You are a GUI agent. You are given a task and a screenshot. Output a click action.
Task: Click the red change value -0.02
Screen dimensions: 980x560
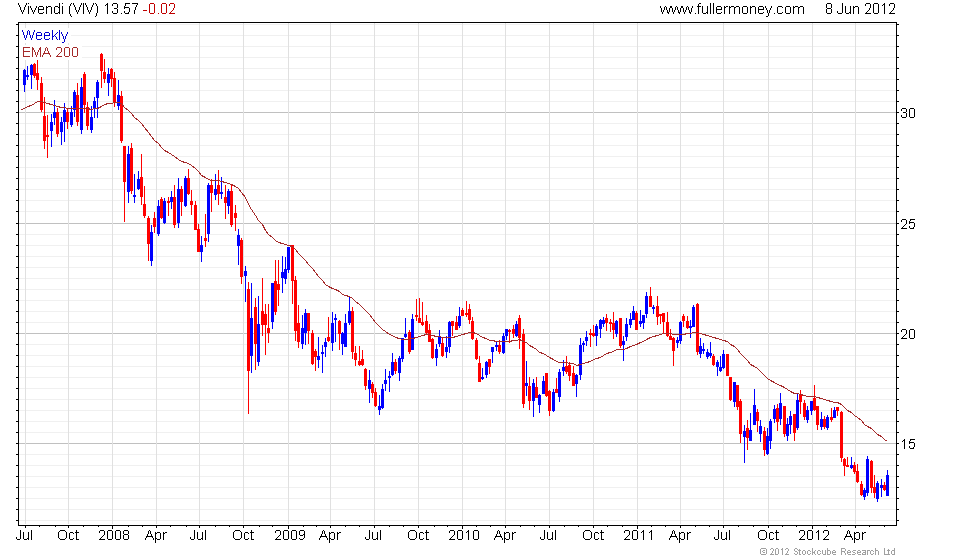point(158,9)
